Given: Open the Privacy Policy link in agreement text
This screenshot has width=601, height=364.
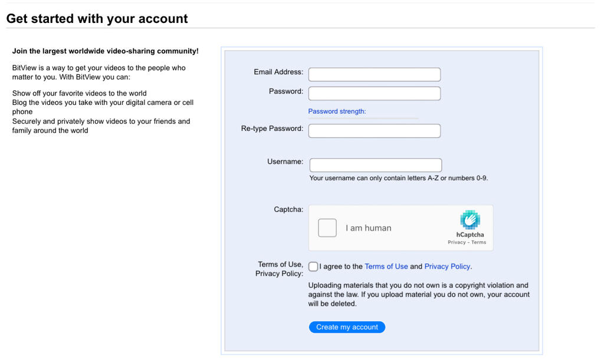Looking at the screenshot, I should coord(447,267).
